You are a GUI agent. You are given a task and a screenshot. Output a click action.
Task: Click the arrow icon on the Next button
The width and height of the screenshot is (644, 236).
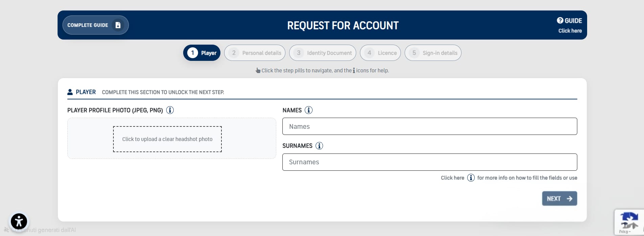pos(570,199)
